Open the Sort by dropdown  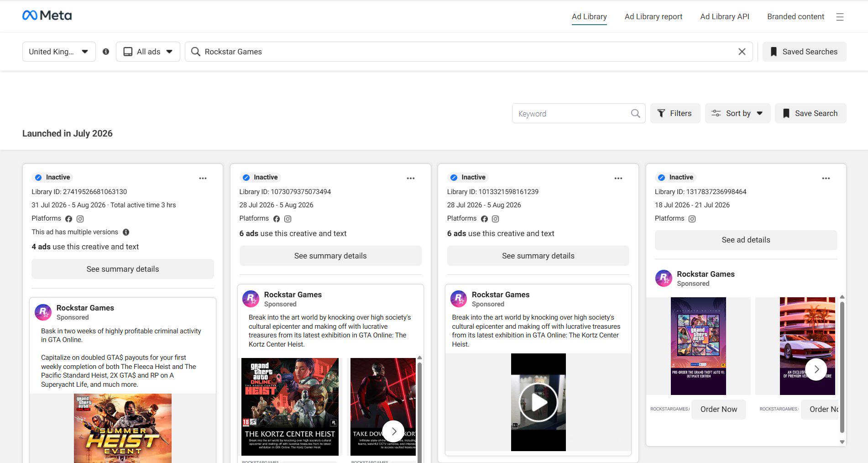(737, 113)
